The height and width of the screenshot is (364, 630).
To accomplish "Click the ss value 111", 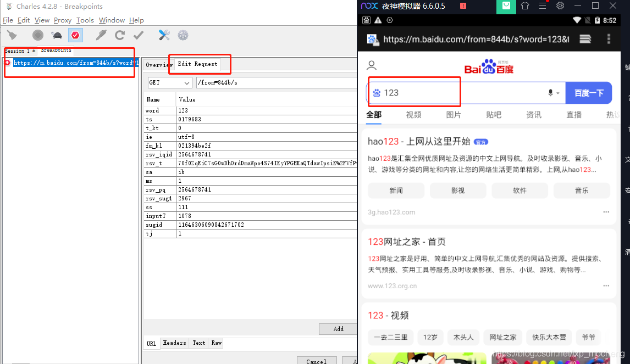I will (x=267, y=207).
